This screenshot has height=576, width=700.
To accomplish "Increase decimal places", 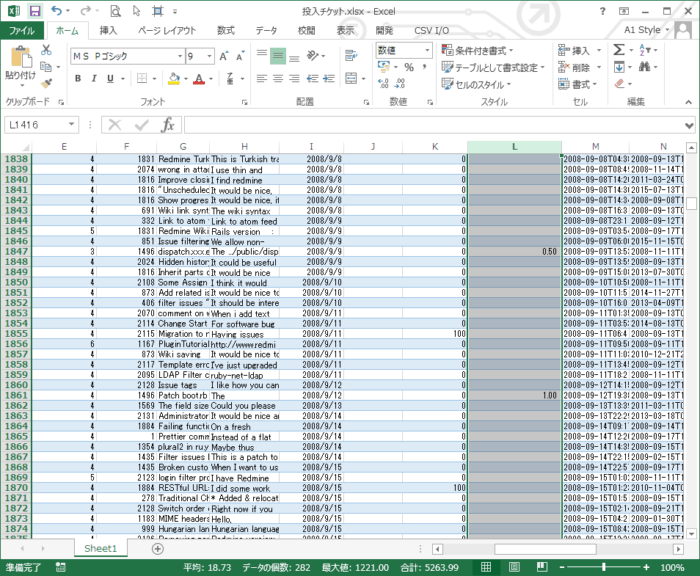I will pos(383,83).
